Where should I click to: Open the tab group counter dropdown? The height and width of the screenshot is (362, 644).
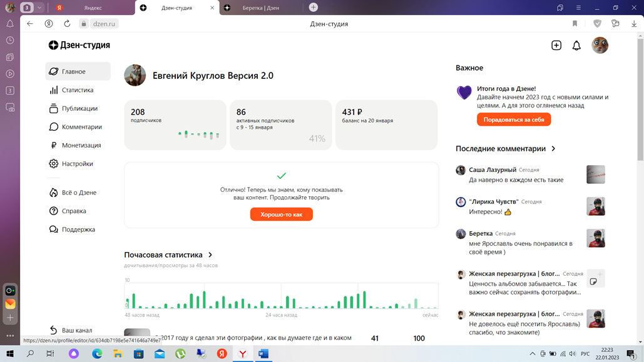(x=39, y=8)
